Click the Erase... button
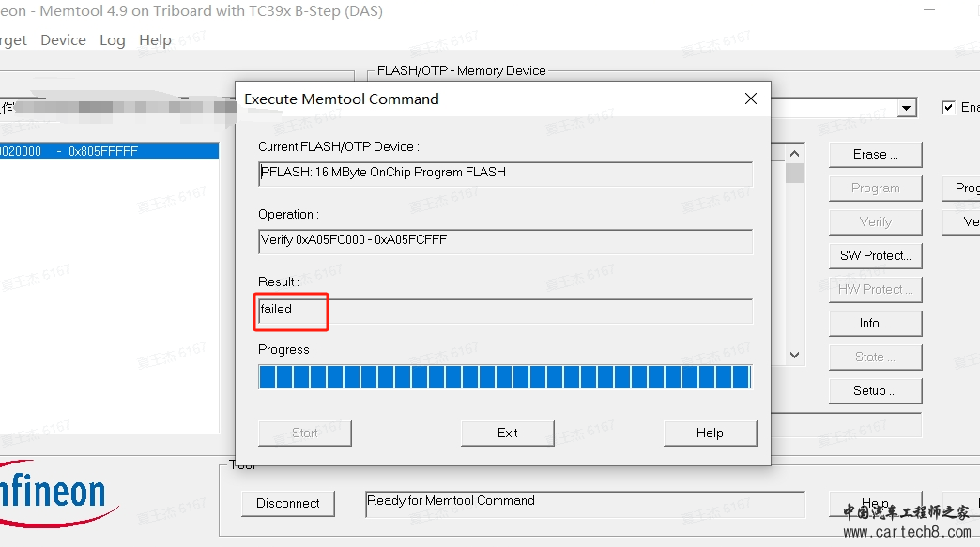 click(875, 154)
